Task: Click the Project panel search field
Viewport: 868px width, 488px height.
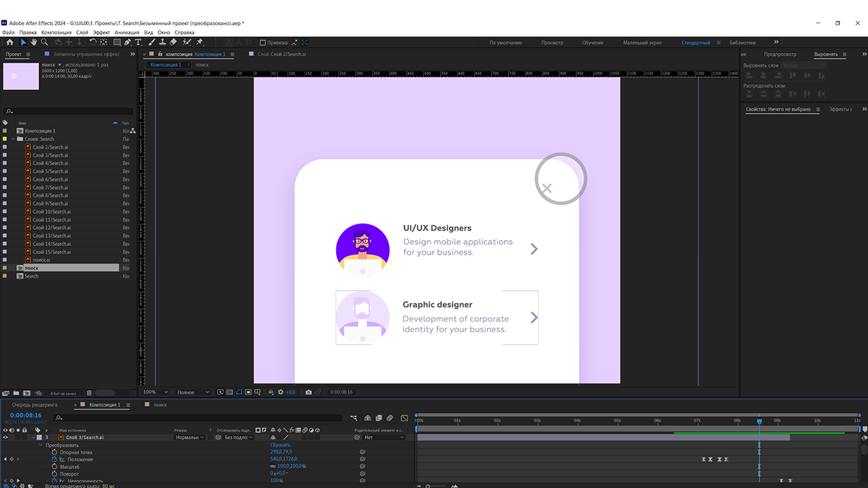Action: coord(68,111)
